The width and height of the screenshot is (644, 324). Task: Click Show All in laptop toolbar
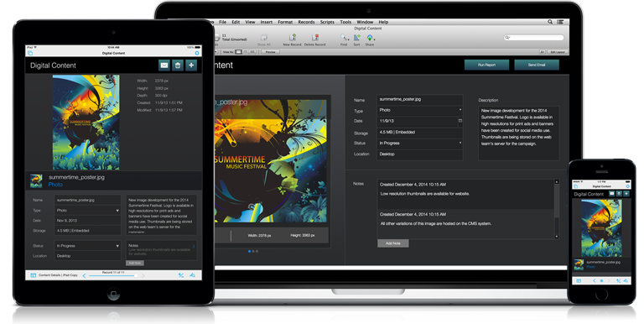pos(263,40)
